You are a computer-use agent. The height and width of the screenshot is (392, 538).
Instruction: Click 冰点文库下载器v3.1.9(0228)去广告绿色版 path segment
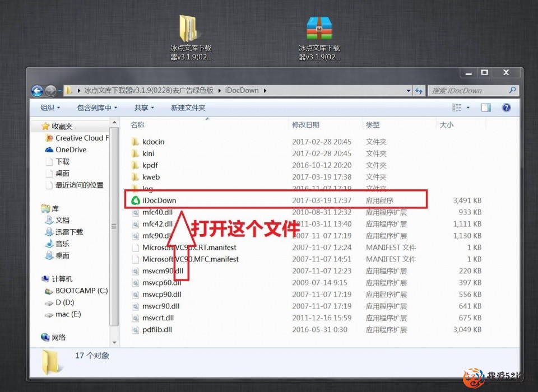[x=149, y=91]
